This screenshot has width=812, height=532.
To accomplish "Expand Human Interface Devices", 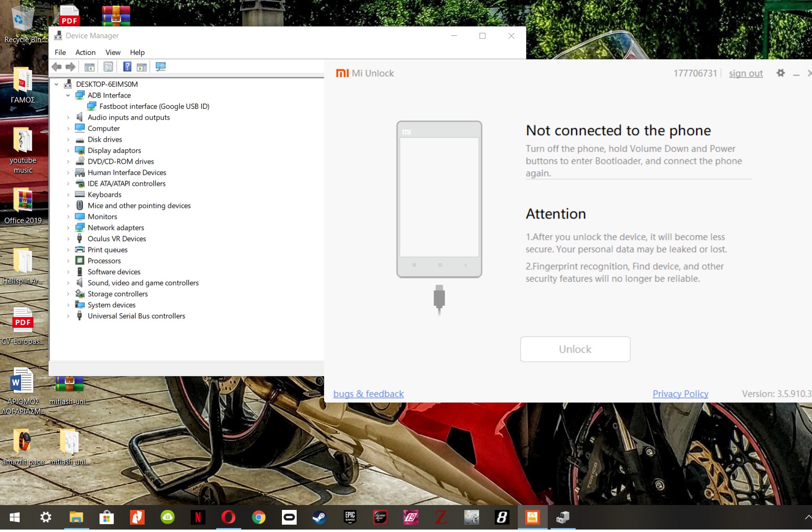I will click(68, 173).
